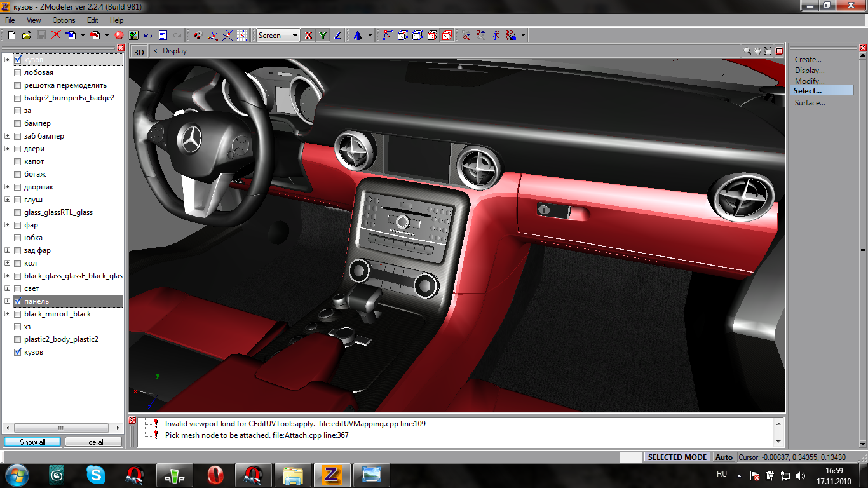
Task: Enable the лобовая object checkbox
Action: click(x=18, y=72)
